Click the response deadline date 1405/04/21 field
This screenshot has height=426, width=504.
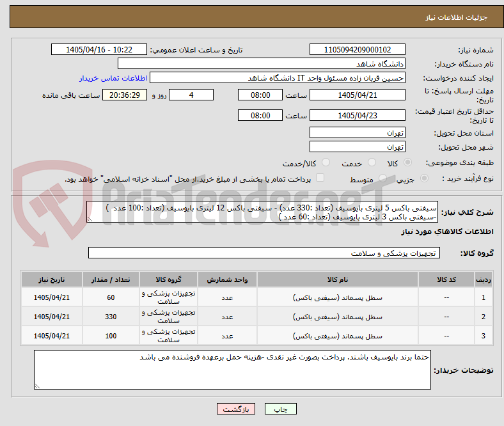click(x=357, y=95)
